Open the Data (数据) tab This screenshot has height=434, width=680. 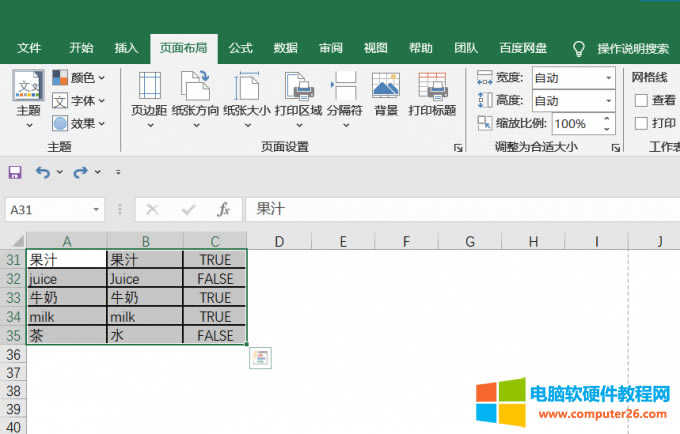pyautogui.click(x=285, y=48)
